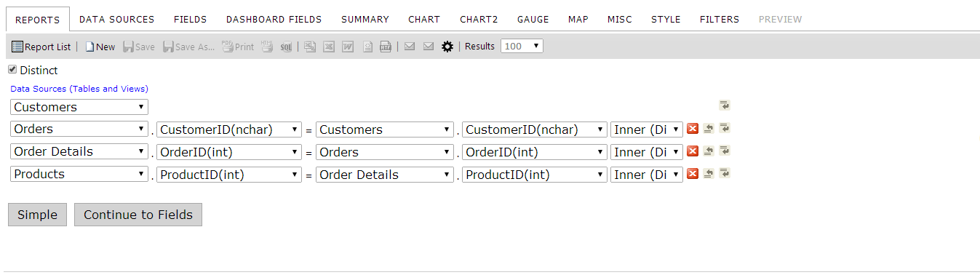Open the Results count dropdown
This screenshot has height=275, width=980.
pos(522,47)
